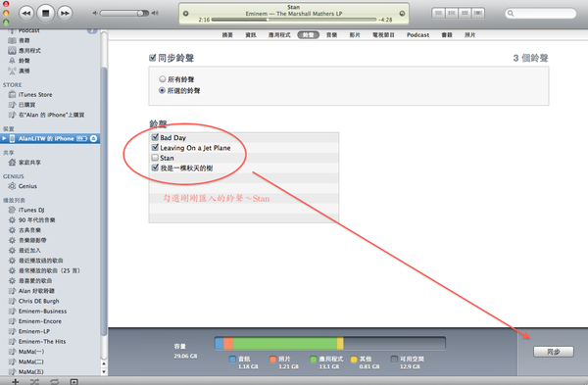Click the right round arrow icon in display
The height and width of the screenshot is (385, 588).
click(x=402, y=13)
